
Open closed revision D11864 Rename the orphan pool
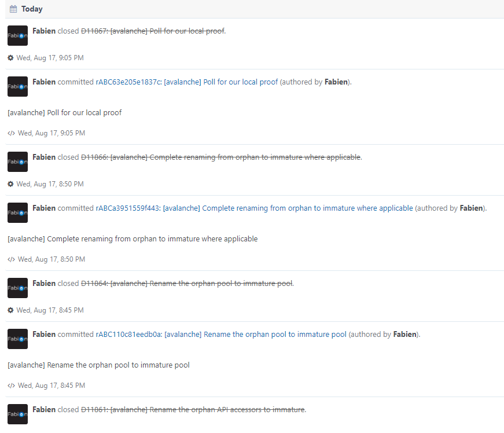tap(187, 284)
